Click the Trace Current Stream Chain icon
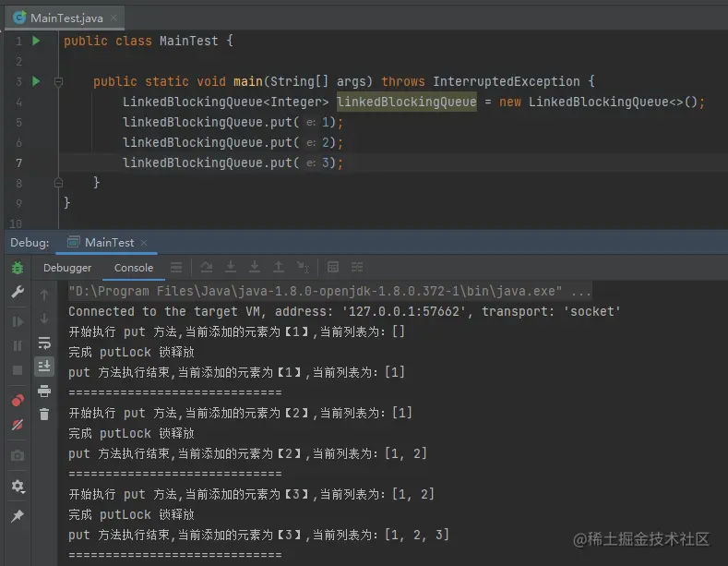 (x=357, y=267)
